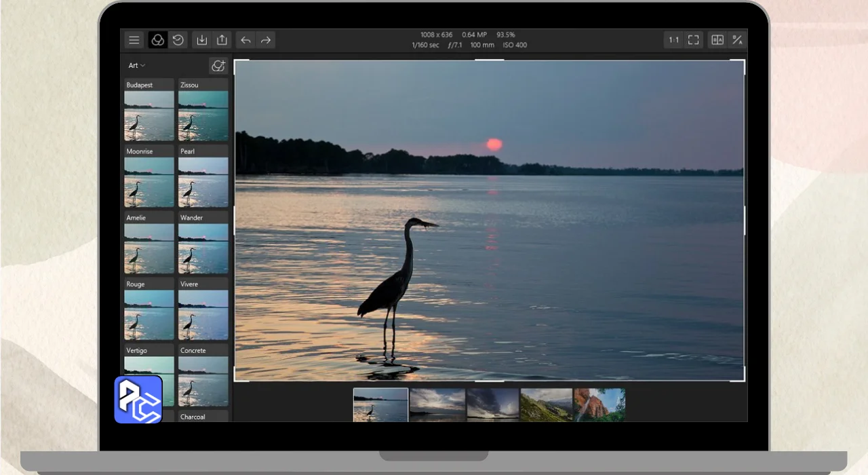Click the top-right crop corner handle
Image resolution: width=868 pixels, height=475 pixels.
pyautogui.click(x=743, y=62)
